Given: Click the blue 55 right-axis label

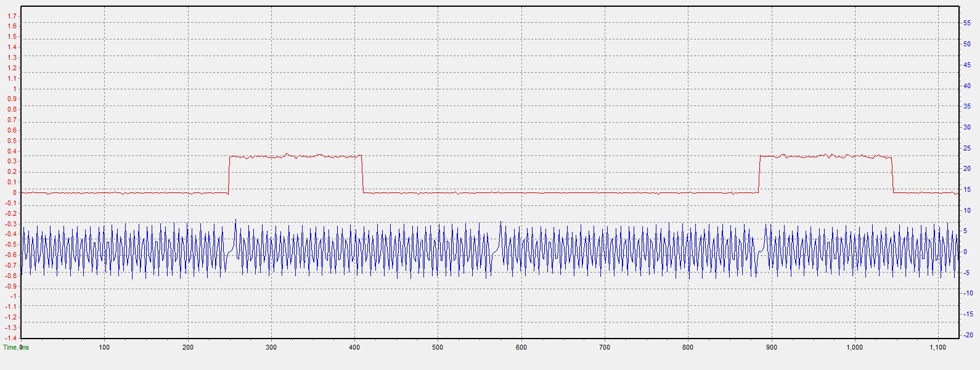Looking at the screenshot, I should [x=967, y=23].
